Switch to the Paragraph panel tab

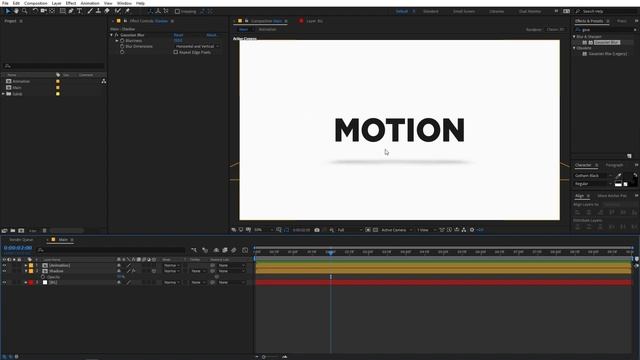pyautogui.click(x=614, y=165)
